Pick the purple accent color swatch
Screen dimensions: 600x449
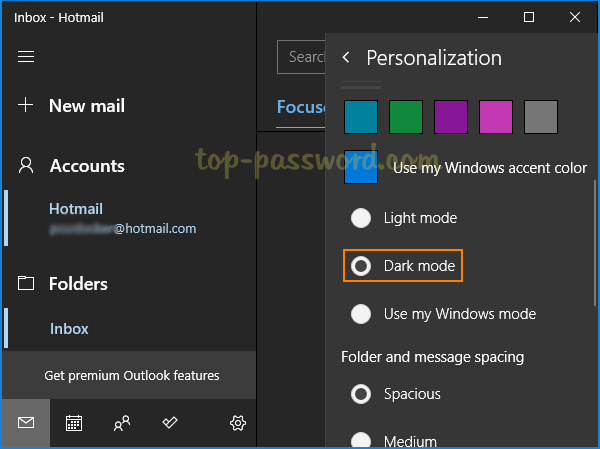[451, 117]
